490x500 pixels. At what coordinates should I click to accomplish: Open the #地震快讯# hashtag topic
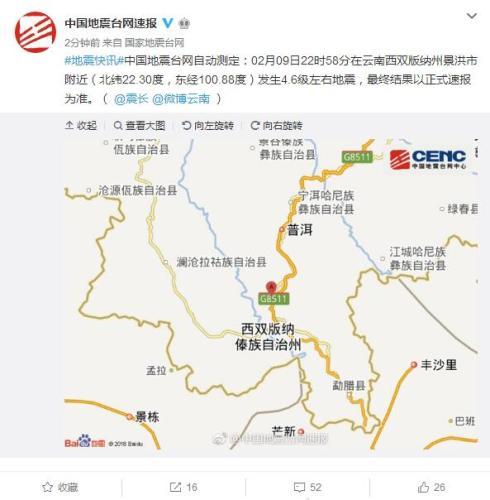94,61
